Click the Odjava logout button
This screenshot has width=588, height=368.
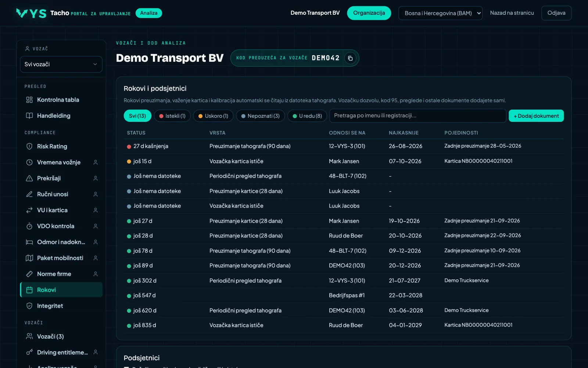[556, 13]
